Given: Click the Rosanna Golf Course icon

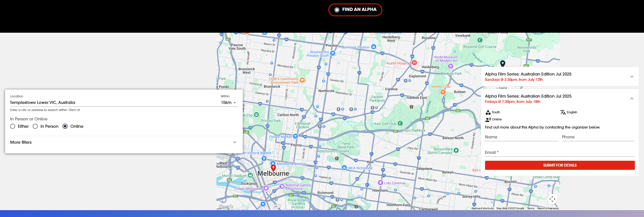Looking at the screenshot, I should tap(480, 40).
